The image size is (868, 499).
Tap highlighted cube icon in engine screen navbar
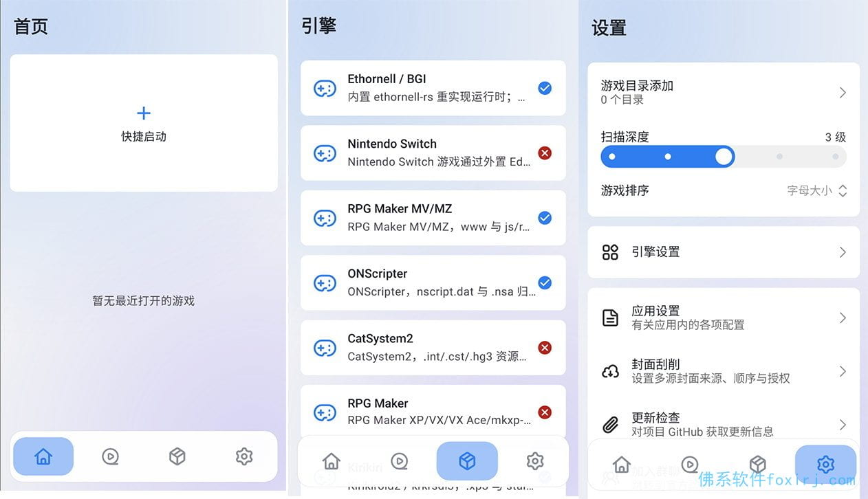[467, 461]
